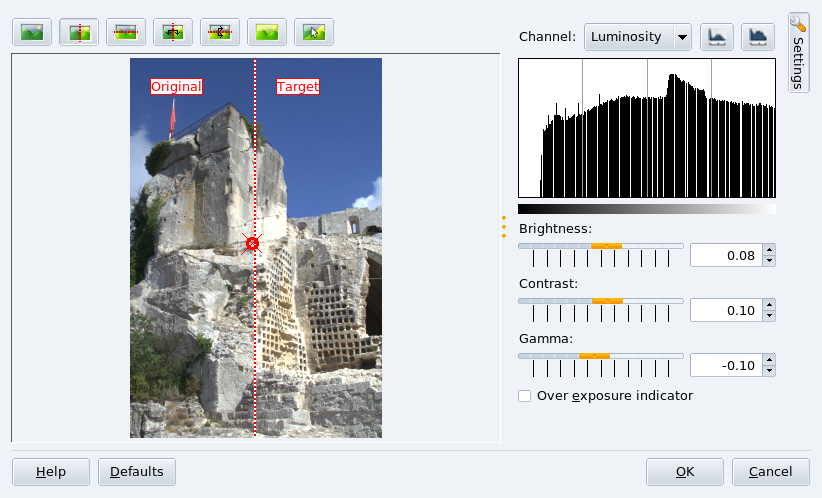
Task: Select vertical split preview mode
Action: [79, 32]
